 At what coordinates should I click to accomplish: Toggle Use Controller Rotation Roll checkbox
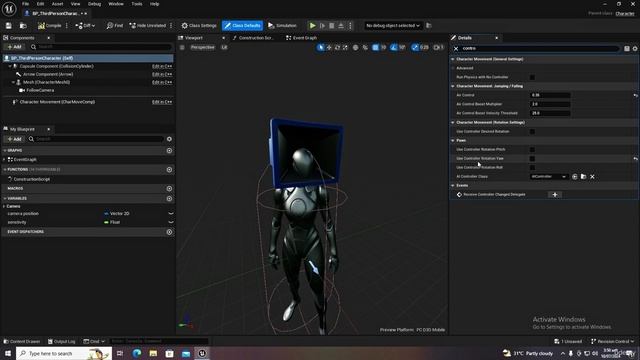tap(532, 167)
